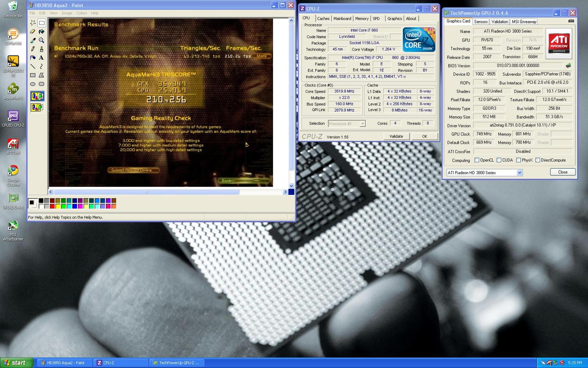Open the Image menu in Paint
Viewport: 588px width, 368px height.
tap(67, 13)
